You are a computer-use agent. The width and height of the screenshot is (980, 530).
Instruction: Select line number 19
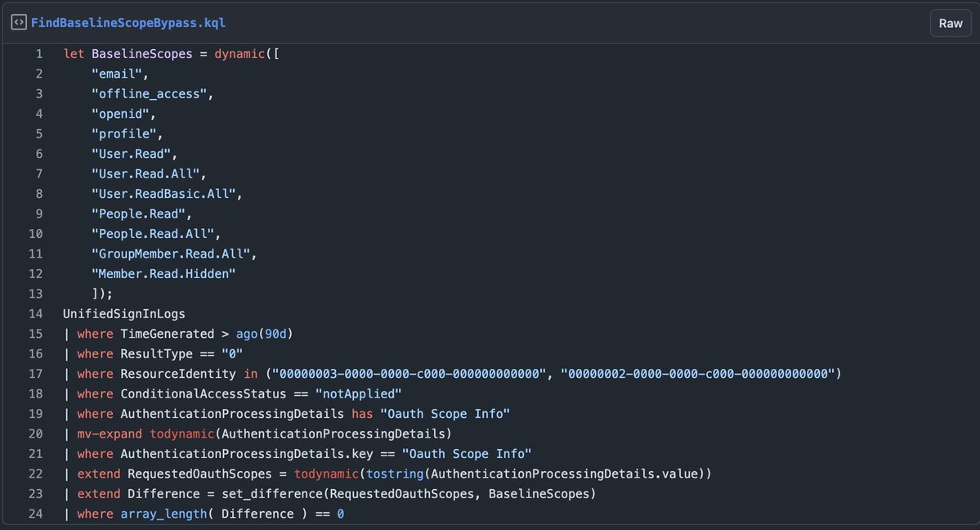(x=36, y=414)
